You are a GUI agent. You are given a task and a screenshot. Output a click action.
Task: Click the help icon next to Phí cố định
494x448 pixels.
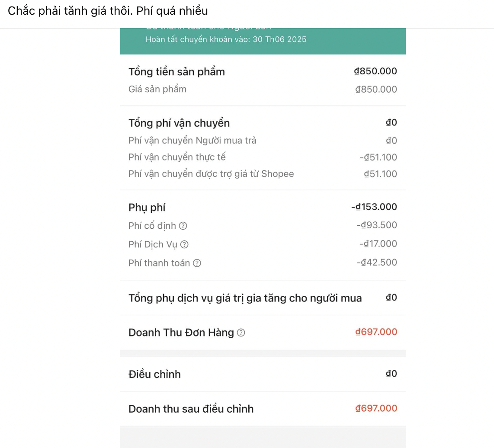tap(183, 226)
